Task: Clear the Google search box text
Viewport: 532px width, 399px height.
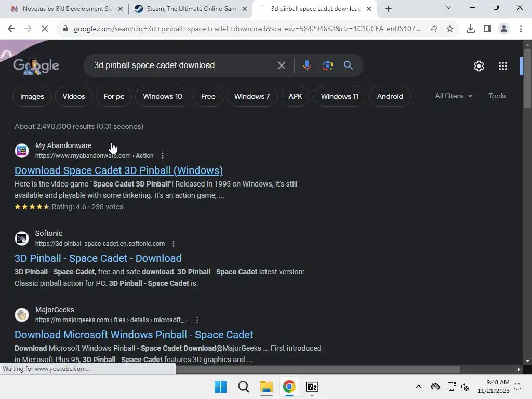Action: pyautogui.click(x=281, y=65)
